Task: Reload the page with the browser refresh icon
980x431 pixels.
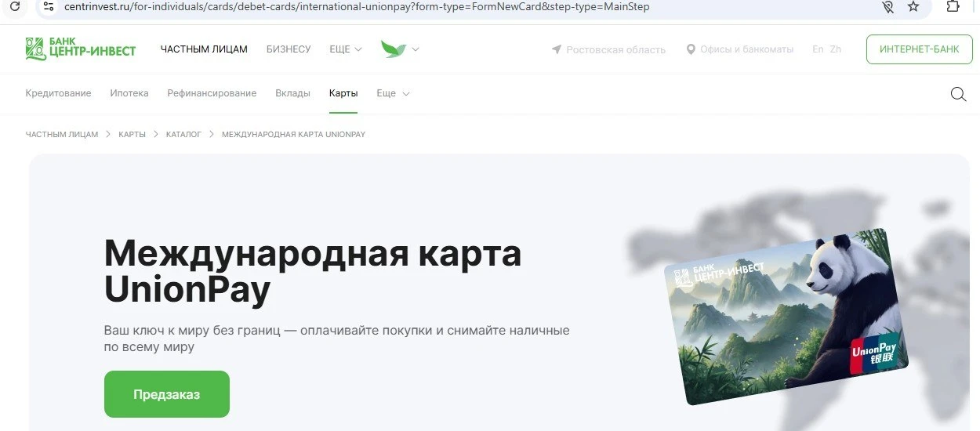Action: click(x=14, y=6)
